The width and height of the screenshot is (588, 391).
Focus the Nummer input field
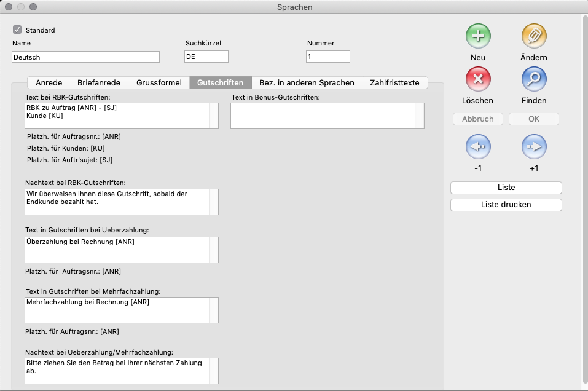tap(327, 57)
